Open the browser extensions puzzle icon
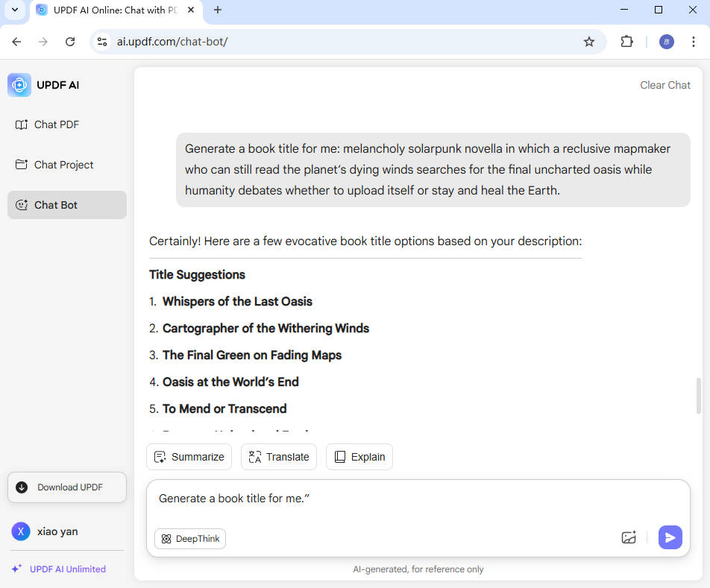Image resolution: width=710 pixels, height=588 pixels. point(626,42)
